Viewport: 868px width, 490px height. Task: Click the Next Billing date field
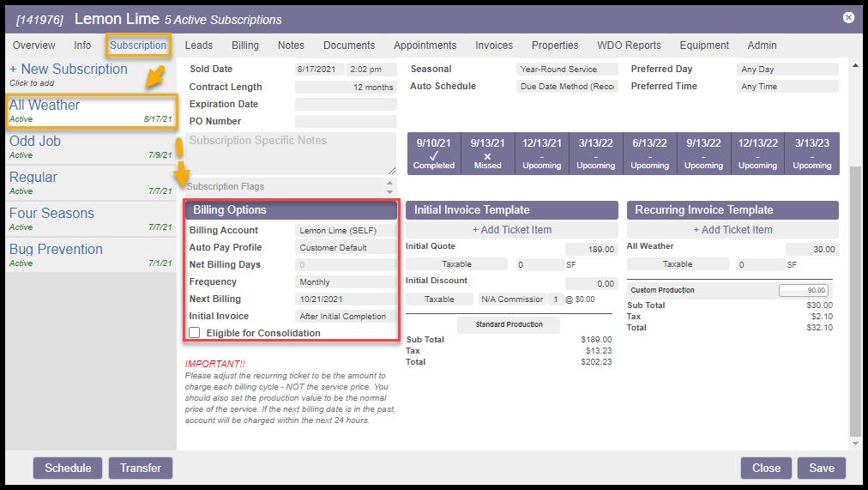[346, 299]
